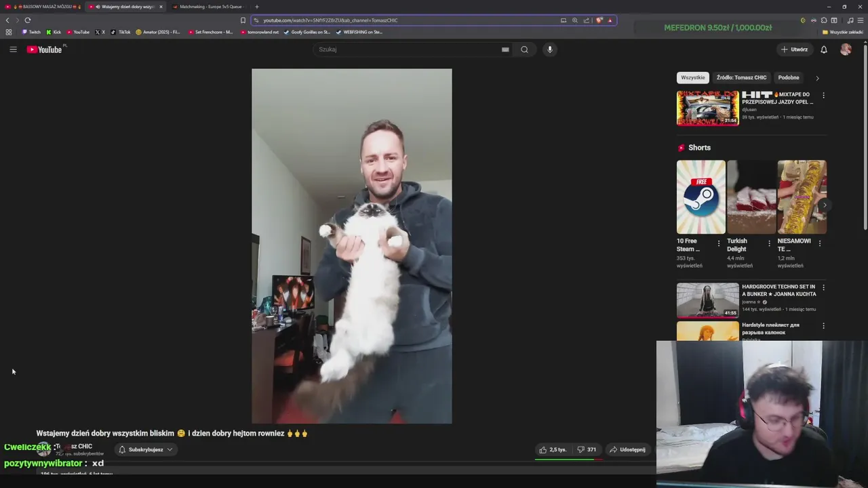Click the zoom magnifier icon in address bar
Image resolution: width=868 pixels, height=488 pixels.
click(x=575, y=20)
